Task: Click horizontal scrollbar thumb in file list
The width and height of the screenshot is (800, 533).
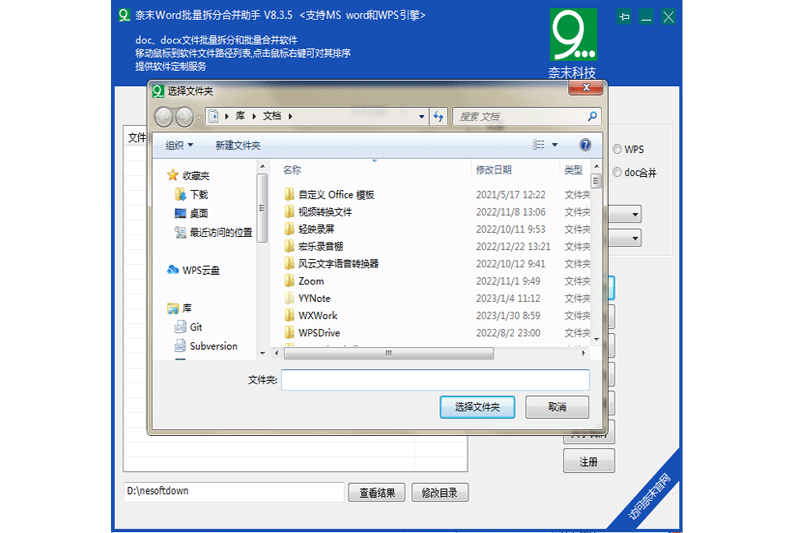Action: (x=389, y=353)
